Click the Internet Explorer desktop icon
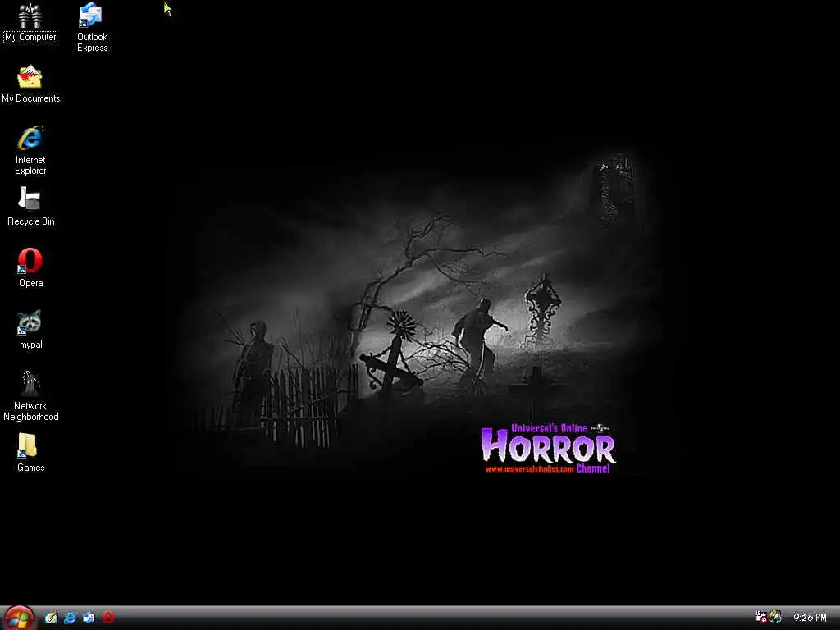This screenshot has width=840, height=630. point(30,138)
